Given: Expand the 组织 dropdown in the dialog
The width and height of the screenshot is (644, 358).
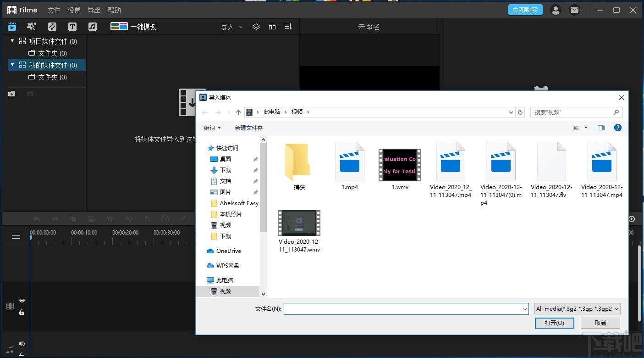Looking at the screenshot, I should coord(212,128).
